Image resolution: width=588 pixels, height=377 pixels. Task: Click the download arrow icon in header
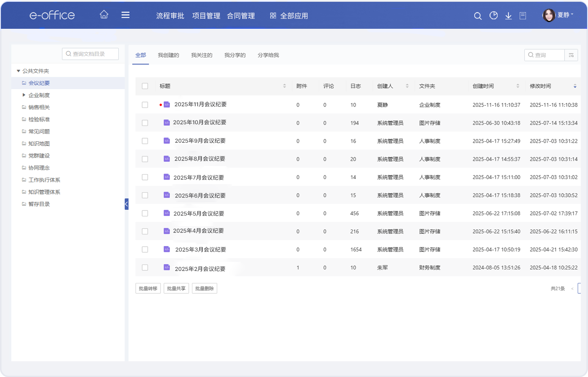click(x=508, y=16)
